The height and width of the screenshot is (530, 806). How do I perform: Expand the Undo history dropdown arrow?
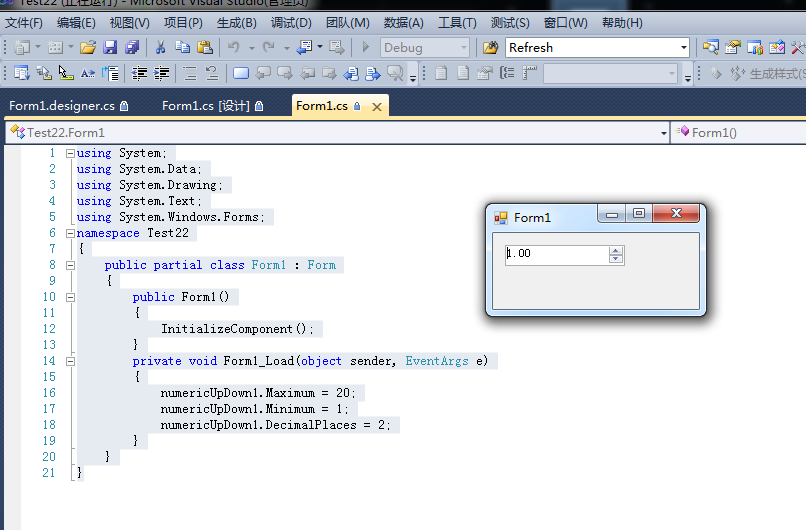[x=251, y=48]
